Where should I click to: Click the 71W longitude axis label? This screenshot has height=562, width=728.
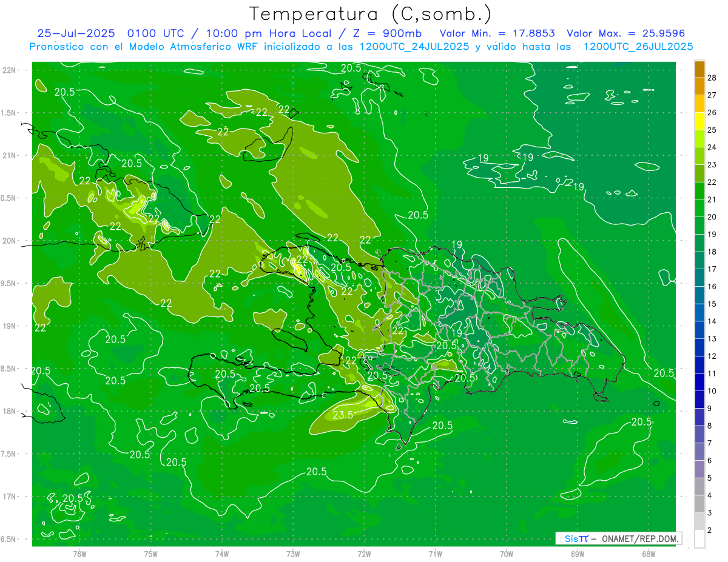(435, 554)
